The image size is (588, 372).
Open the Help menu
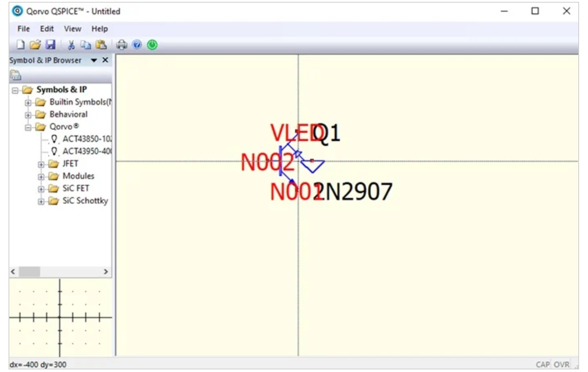coord(100,29)
